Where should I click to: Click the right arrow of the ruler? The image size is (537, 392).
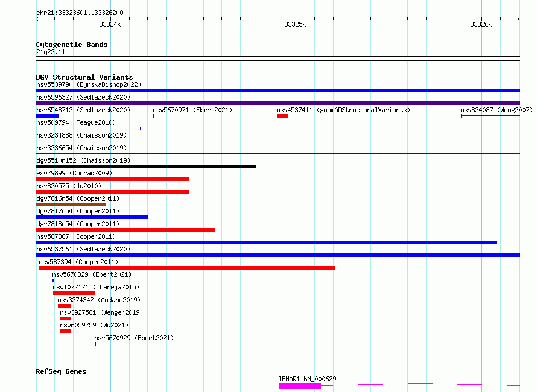(x=518, y=19)
